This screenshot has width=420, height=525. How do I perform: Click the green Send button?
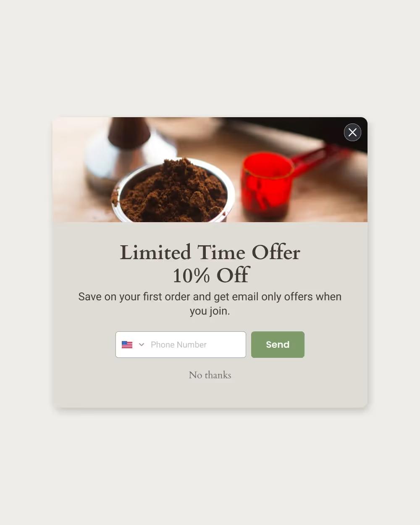278,345
